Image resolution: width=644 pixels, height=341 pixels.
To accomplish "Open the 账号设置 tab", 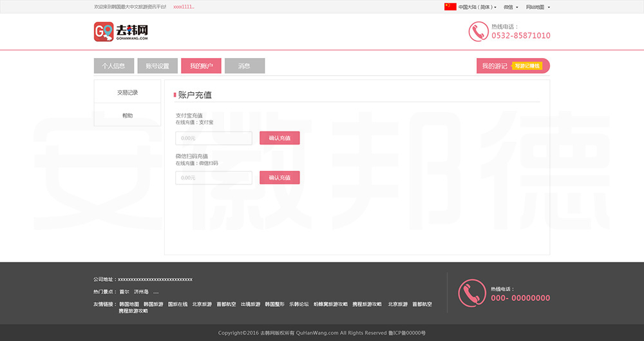I will [157, 66].
